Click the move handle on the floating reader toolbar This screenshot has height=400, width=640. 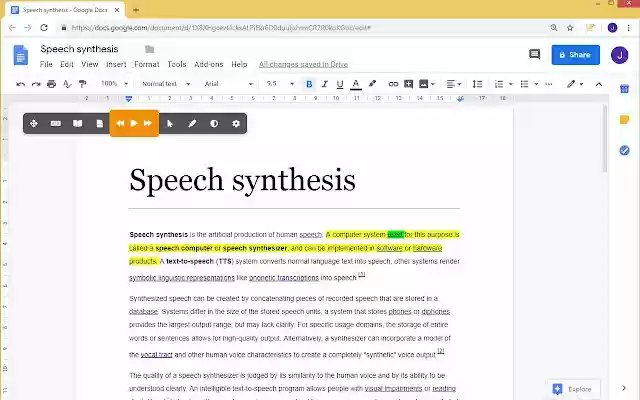coord(34,123)
